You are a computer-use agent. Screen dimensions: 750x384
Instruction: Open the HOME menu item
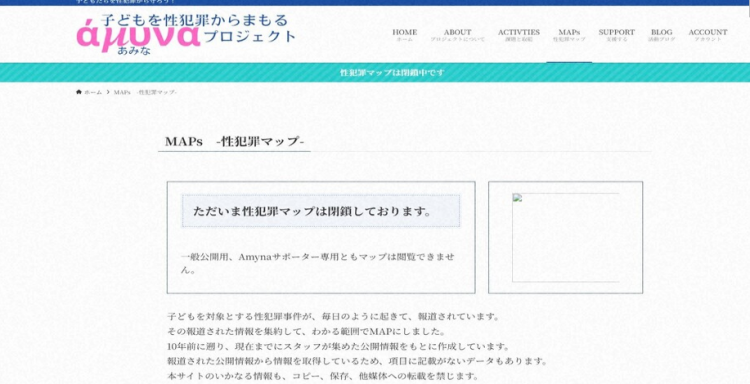tap(405, 35)
